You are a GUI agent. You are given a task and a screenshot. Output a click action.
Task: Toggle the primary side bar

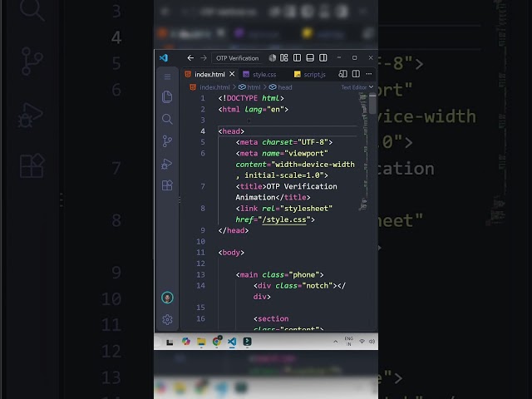point(297,58)
